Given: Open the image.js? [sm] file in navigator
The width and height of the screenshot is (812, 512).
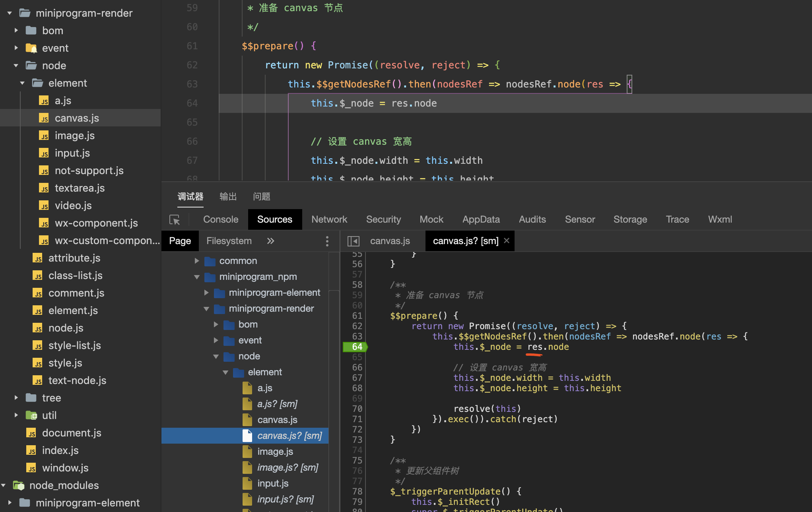Looking at the screenshot, I should (x=287, y=467).
